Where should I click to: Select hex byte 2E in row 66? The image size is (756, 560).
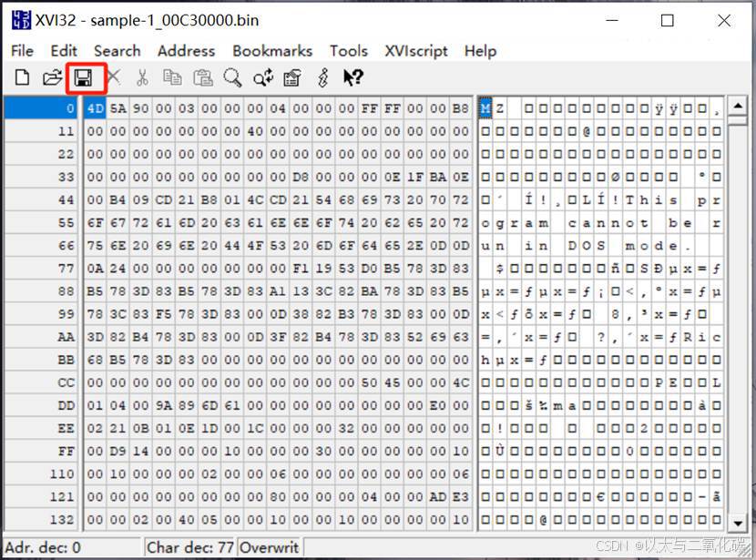tap(415, 246)
